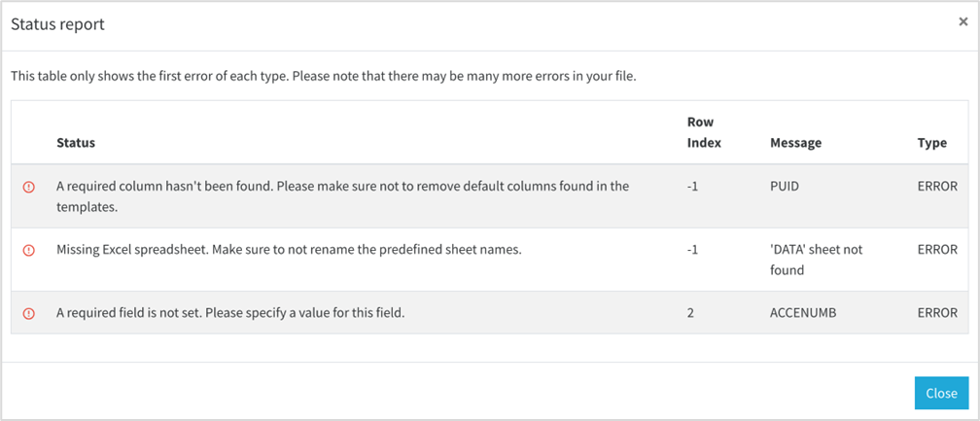Click the Missing Excel spreadsheet status text

(x=289, y=249)
